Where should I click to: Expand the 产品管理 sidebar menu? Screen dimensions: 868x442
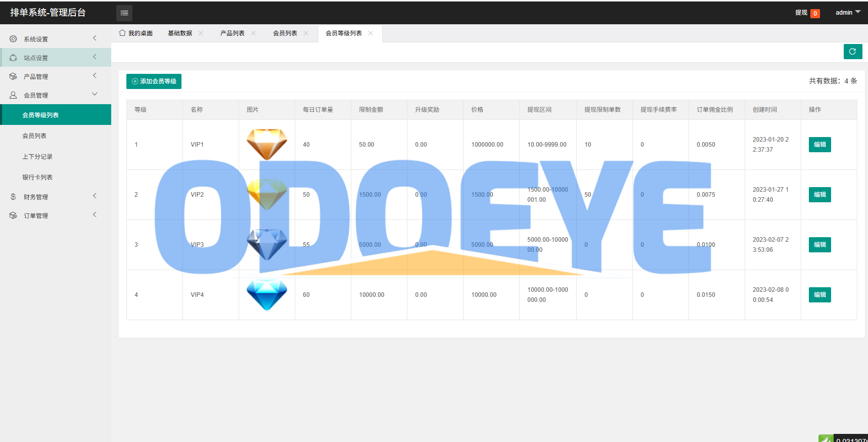[56, 76]
